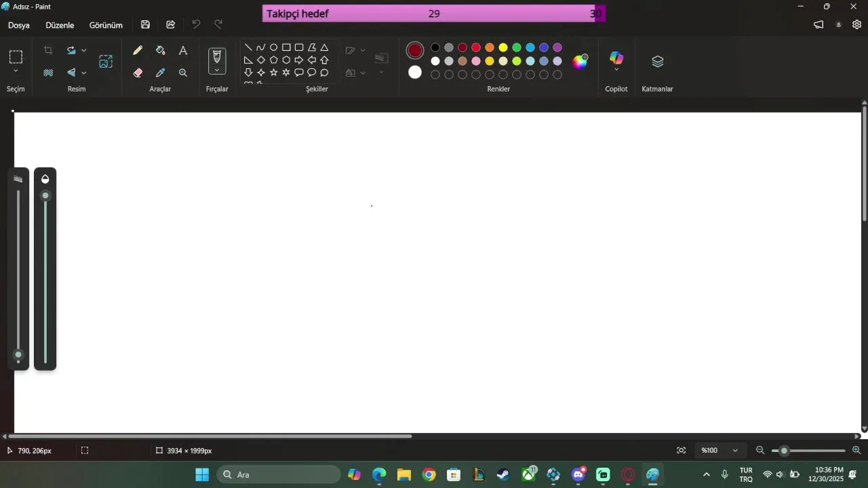
Task: Click the taskbar Ara search box
Action: 279,474
